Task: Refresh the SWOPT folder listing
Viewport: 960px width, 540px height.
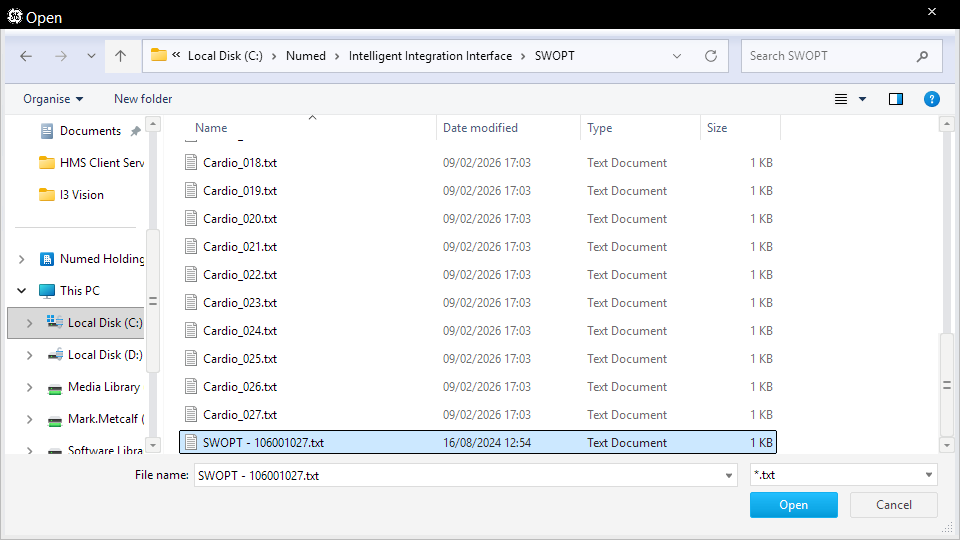Action: tap(711, 56)
